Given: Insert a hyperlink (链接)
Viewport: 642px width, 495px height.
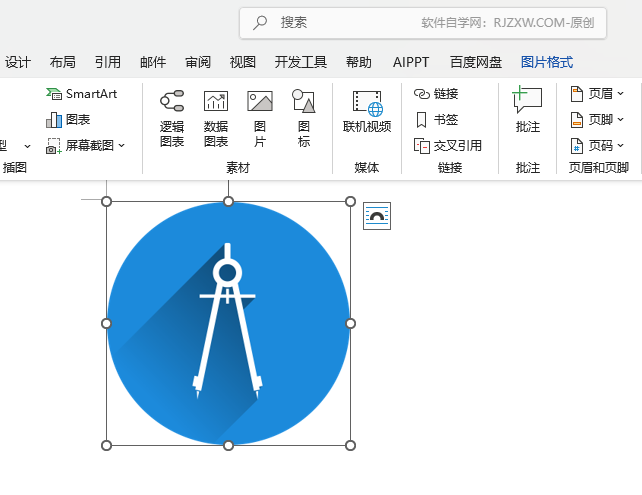Looking at the screenshot, I should pos(436,94).
